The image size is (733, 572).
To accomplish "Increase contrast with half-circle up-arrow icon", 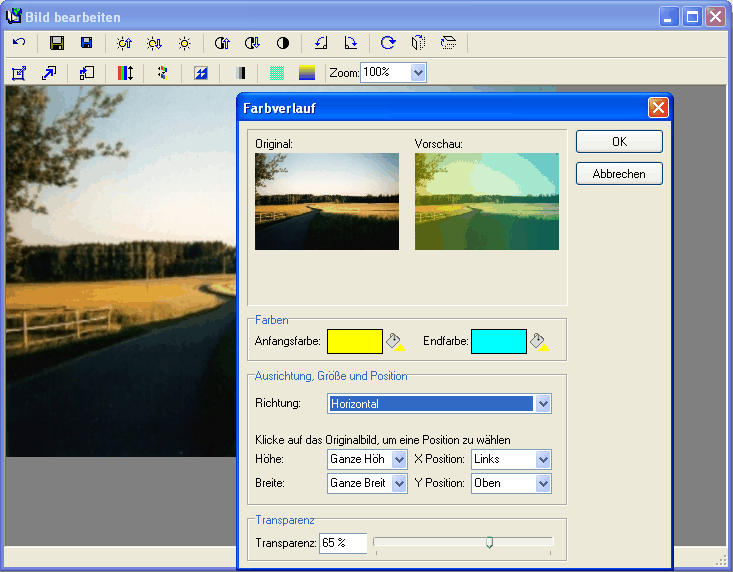I will [x=222, y=43].
